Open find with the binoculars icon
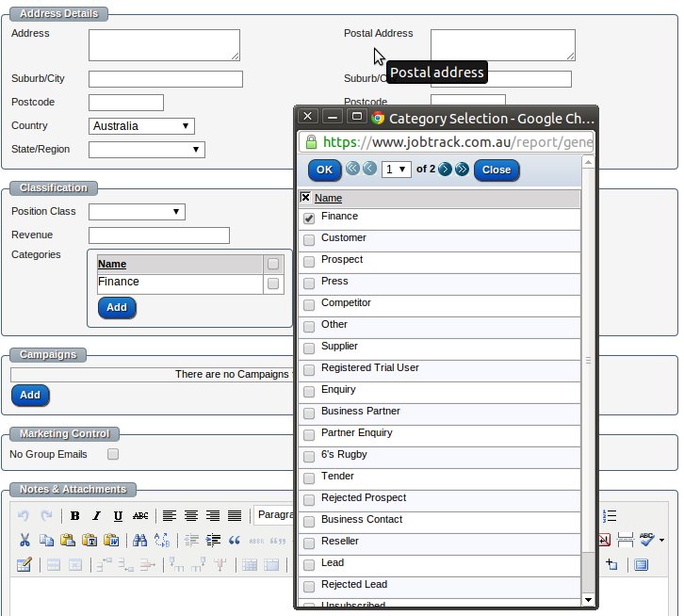The height and width of the screenshot is (616, 684). [139, 541]
